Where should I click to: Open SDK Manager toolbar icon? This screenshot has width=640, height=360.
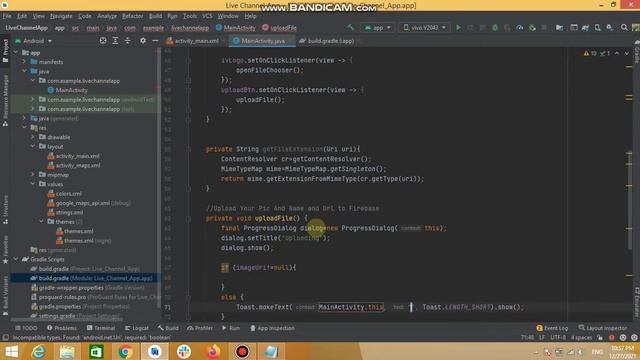pos(609,27)
